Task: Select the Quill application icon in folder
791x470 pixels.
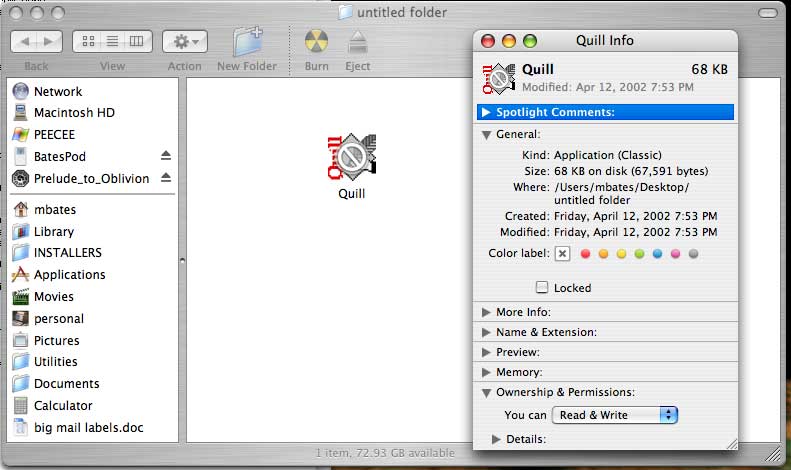Action: pyautogui.click(x=352, y=157)
